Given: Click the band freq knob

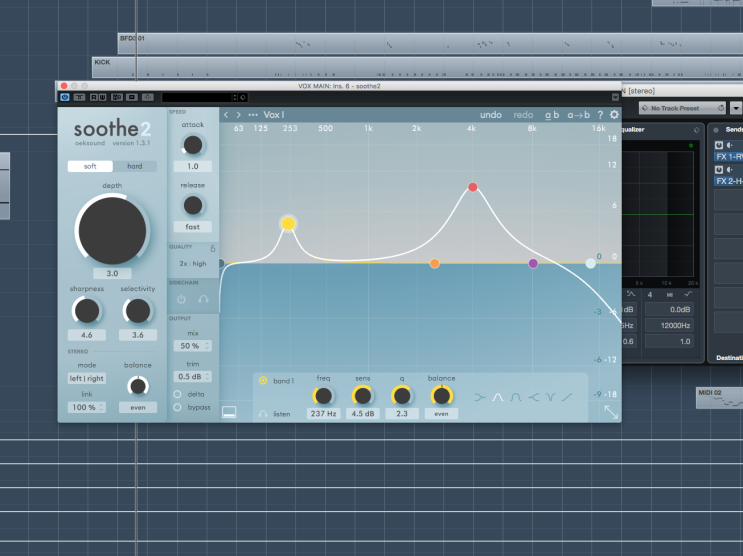Looking at the screenshot, I should (x=323, y=396).
